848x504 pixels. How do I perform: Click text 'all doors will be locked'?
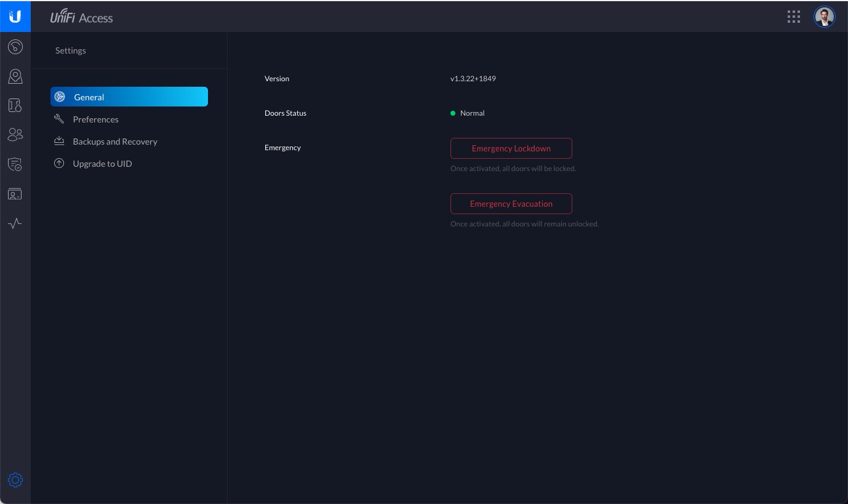(538, 169)
